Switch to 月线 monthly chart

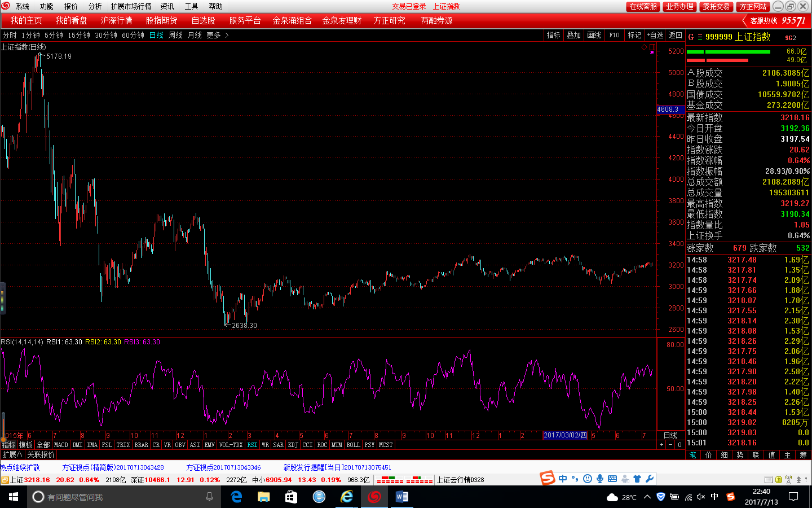click(x=195, y=35)
